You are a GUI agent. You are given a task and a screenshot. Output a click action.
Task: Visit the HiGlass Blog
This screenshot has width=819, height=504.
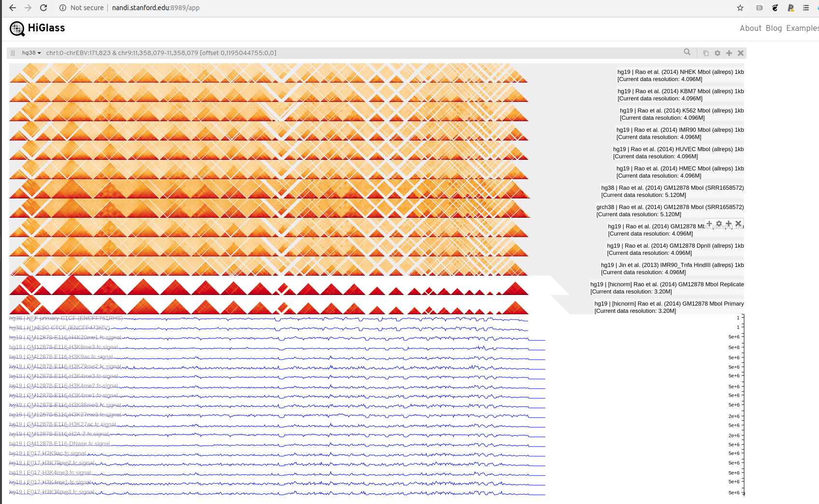[x=774, y=28]
